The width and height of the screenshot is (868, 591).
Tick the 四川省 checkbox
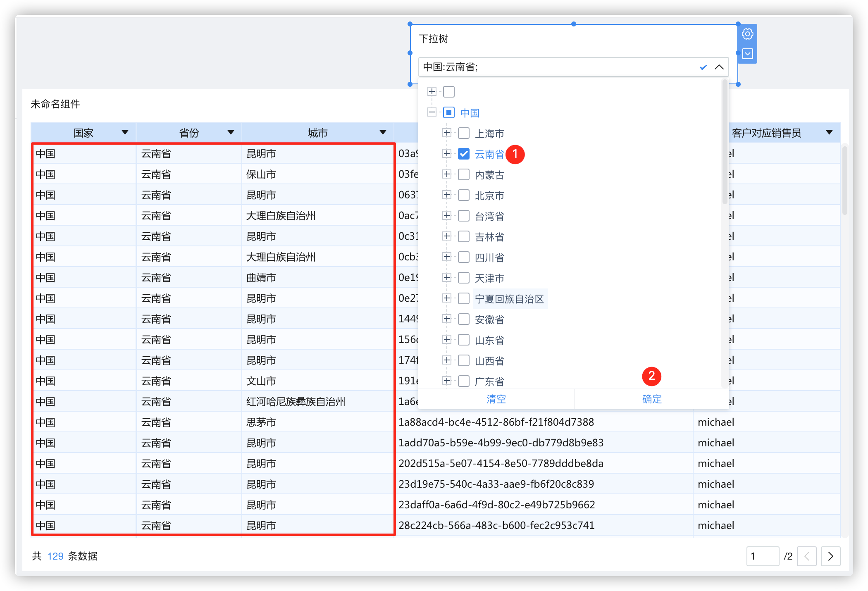pos(464,257)
